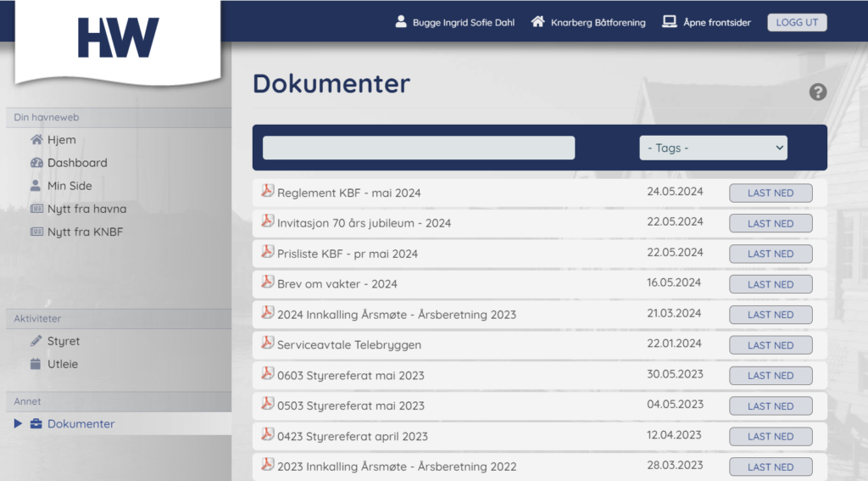The width and height of the screenshot is (868, 481).
Task: Download Prisliste KBF - pr mai 2024
Action: (771, 254)
